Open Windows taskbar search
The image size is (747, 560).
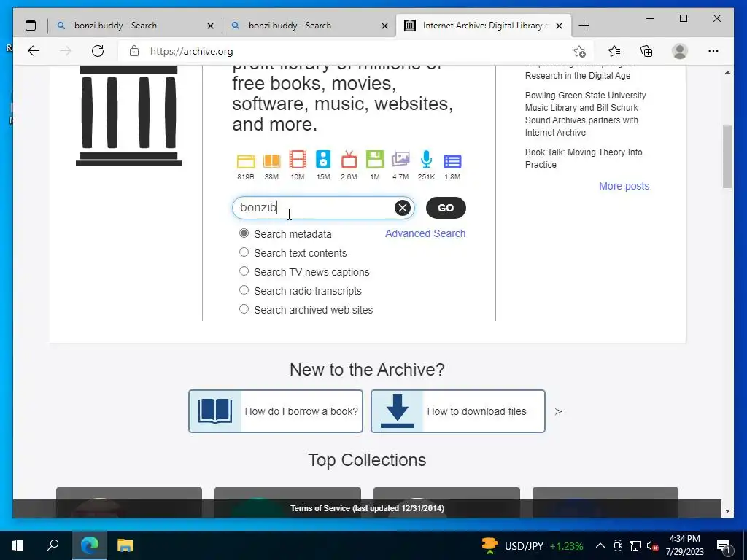click(53, 545)
